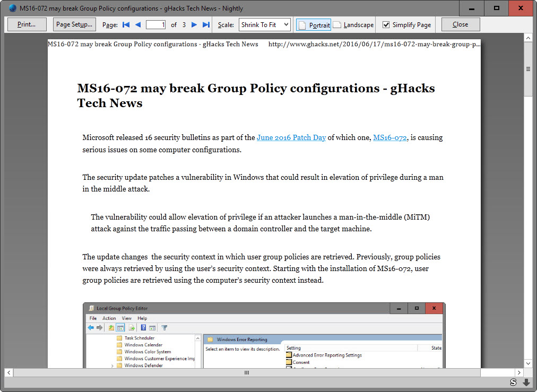Click the horizontal scrollbar right arrow
The image size is (537, 392).
pos(519,372)
